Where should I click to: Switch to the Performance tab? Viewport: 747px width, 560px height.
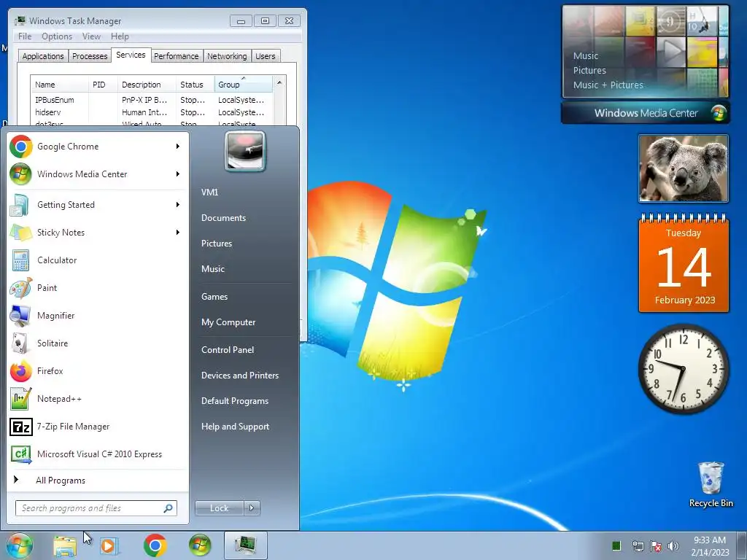pos(177,56)
